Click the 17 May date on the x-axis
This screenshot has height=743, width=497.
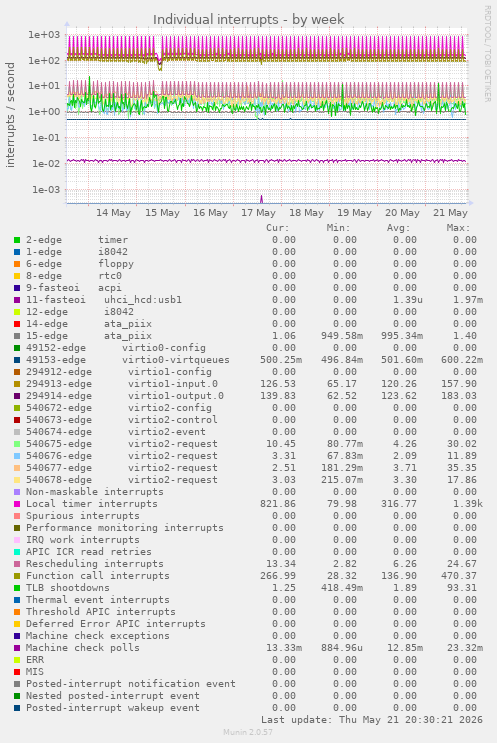click(x=258, y=213)
